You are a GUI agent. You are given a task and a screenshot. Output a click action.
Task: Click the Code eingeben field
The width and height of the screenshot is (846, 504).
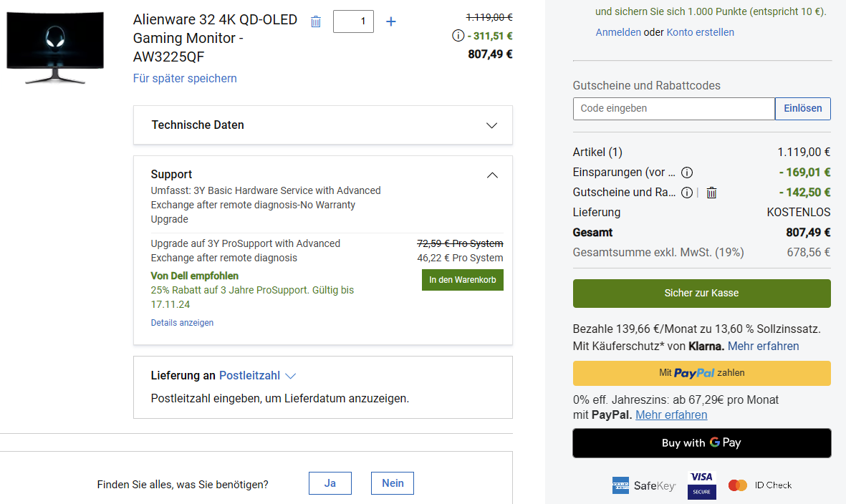click(x=674, y=108)
